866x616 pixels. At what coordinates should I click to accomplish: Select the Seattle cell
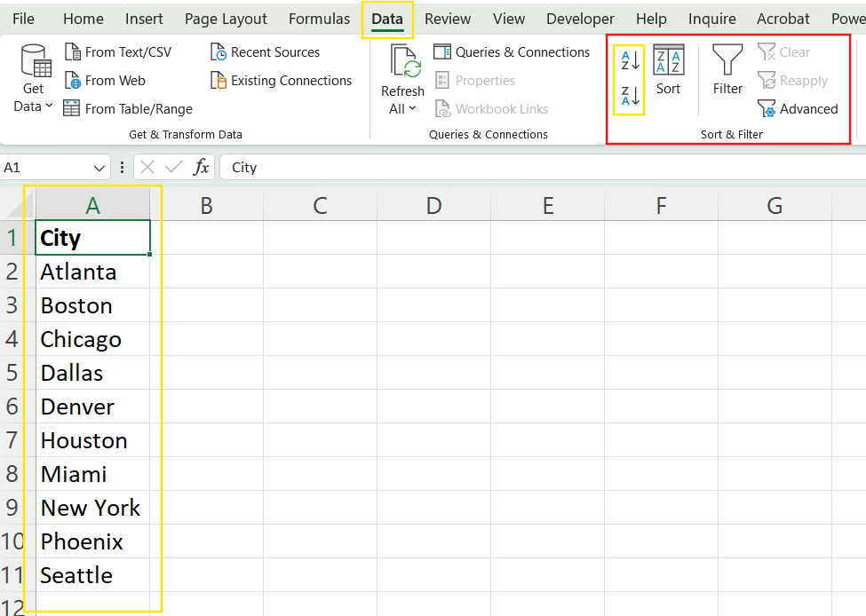click(x=92, y=574)
